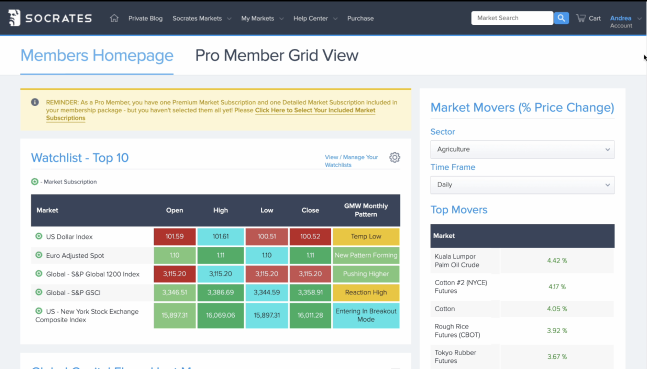Expand the My Markets menu

[262, 19]
